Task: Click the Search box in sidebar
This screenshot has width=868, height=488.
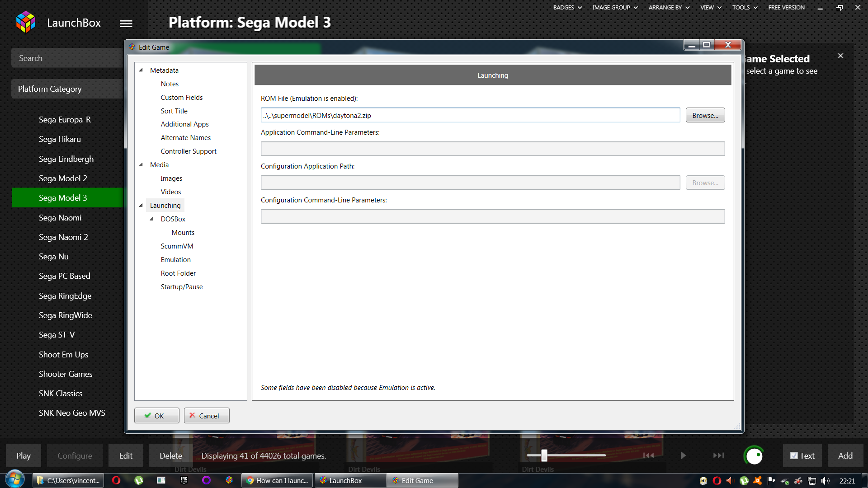Action: (x=67, y=58)
